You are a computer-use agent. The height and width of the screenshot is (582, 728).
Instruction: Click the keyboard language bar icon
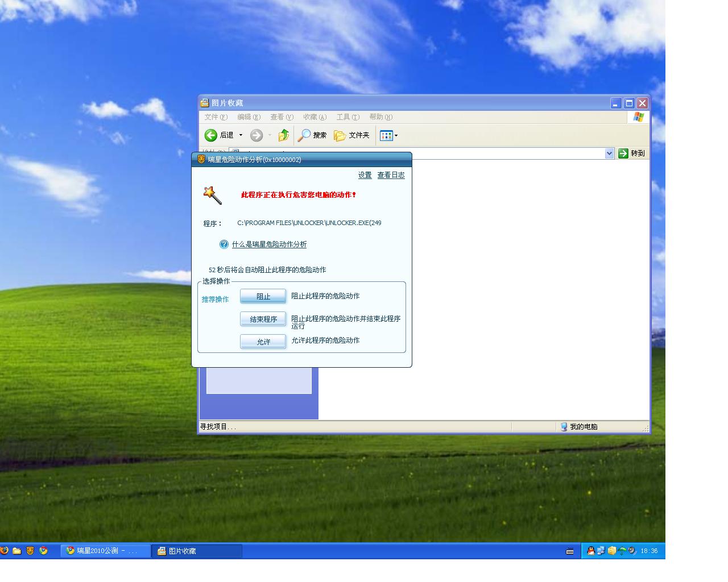pos(570,551)
